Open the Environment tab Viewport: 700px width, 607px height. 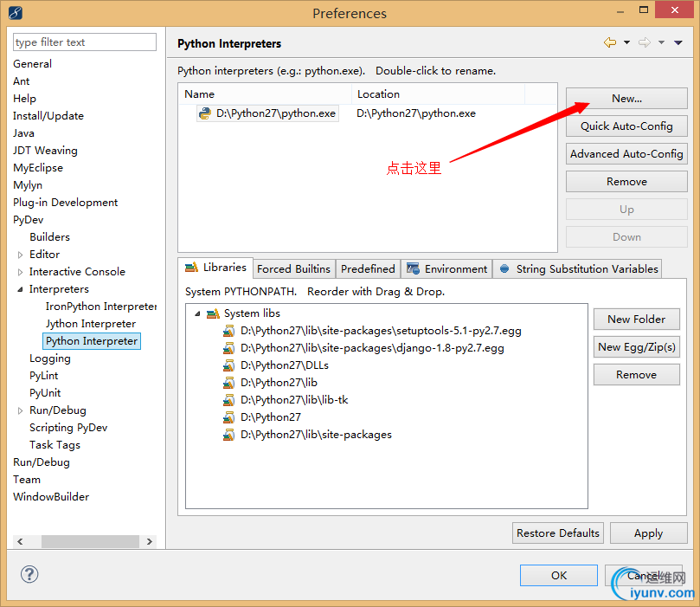click(446, 269)
